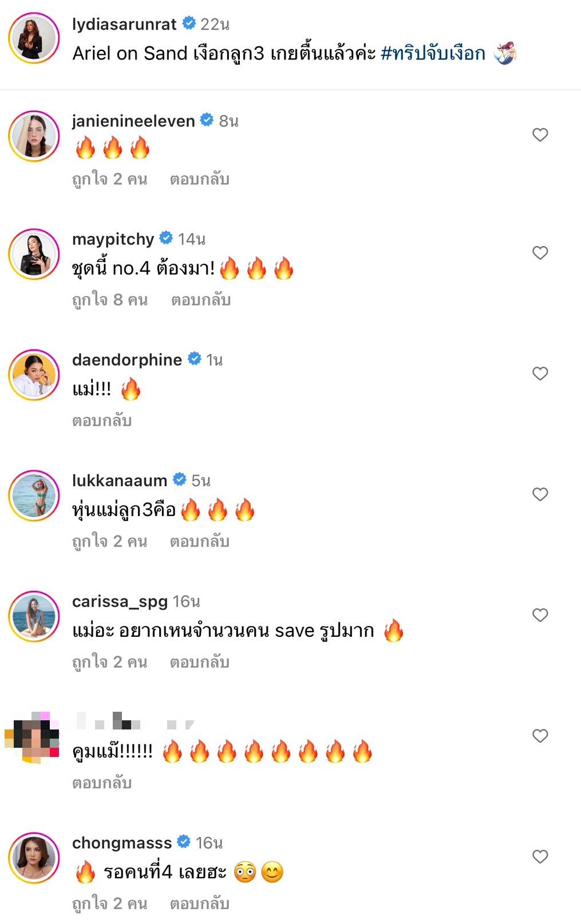Viewport: 581px width, 924px height.
Task: View maypitchy's profile photo
Action: tap(34, 255)
